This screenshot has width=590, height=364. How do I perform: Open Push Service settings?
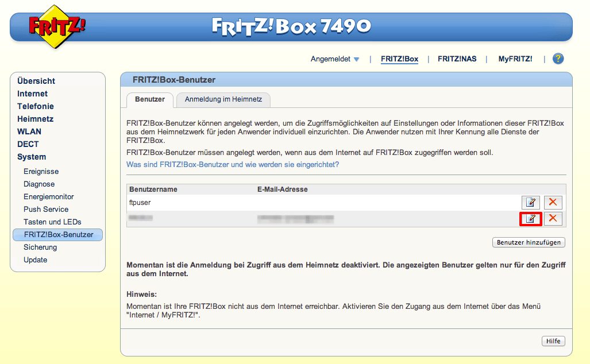tap(46, 210)
